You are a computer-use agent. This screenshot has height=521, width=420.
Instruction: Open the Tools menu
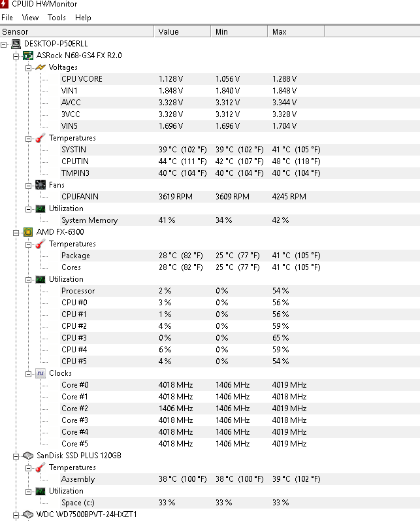click(56, 18)
